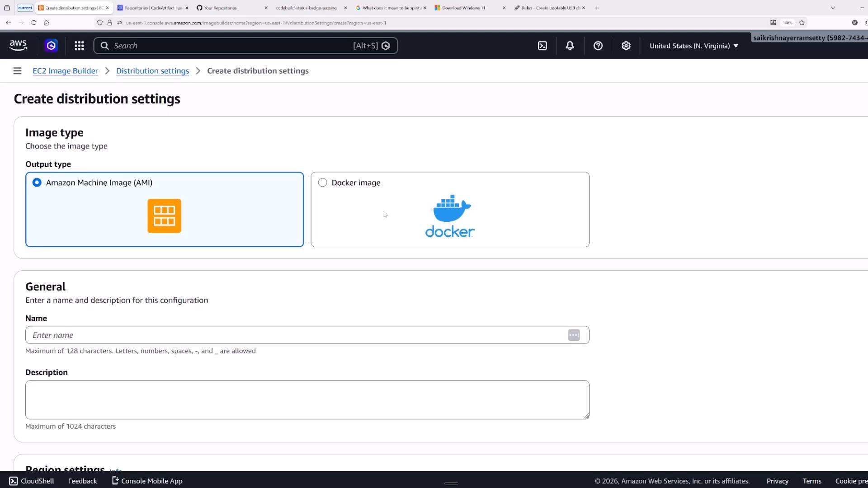Screen dimensions: 868x488
Task: Click the browser address bar URL
Action: click(x=256, y=23)
